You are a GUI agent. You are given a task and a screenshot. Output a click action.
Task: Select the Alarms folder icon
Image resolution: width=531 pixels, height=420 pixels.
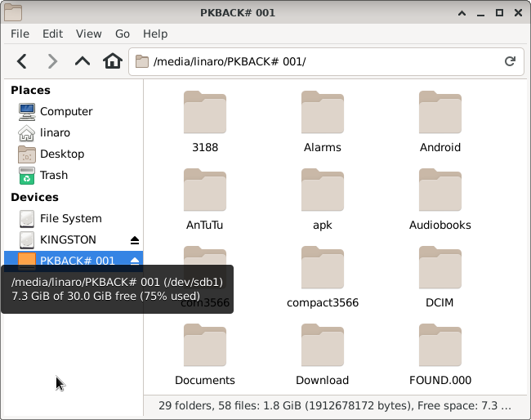tap(323, 112)
